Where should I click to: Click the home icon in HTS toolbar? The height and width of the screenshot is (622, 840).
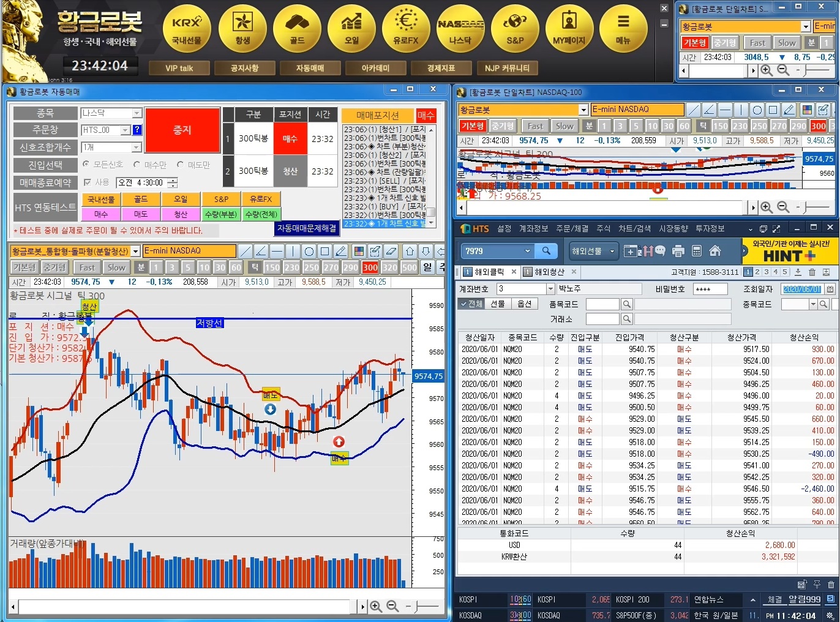[x=714, y=250]
